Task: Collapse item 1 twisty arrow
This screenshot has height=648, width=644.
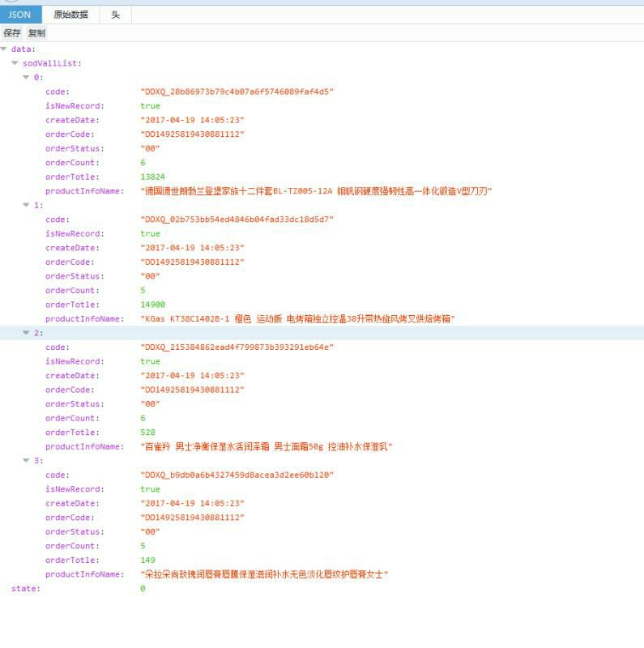Action: click(x=26, y=205)
